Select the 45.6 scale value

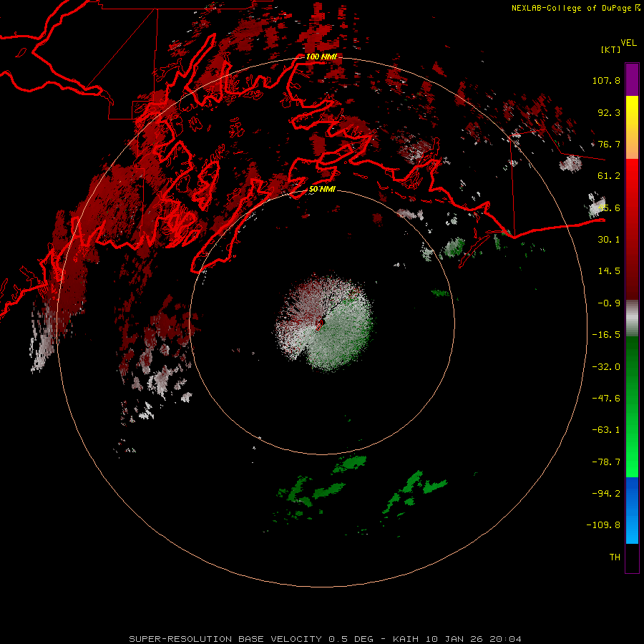(x=609, y=208)
